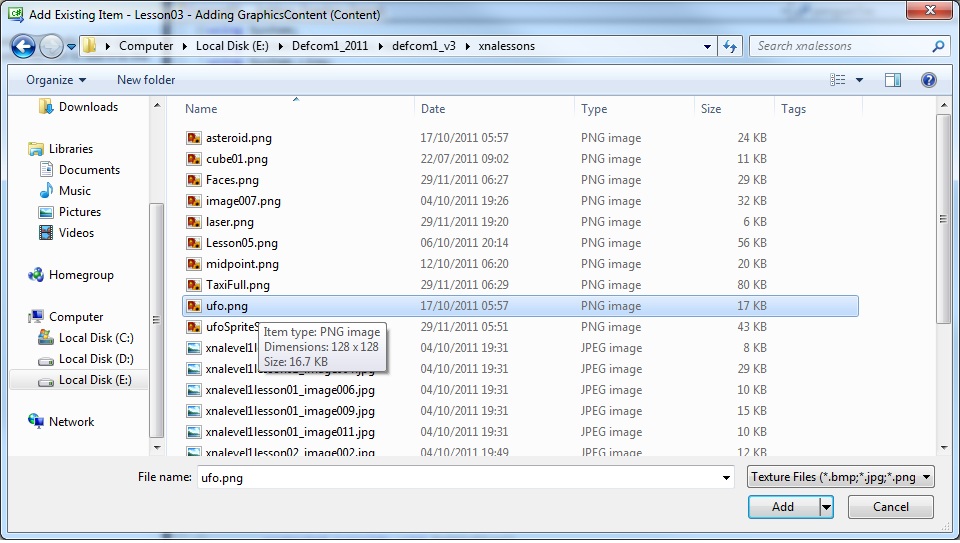The width and height of the screenshot is (960, 543).
Task: Select the Music library icon
Action: click(46, 191)
